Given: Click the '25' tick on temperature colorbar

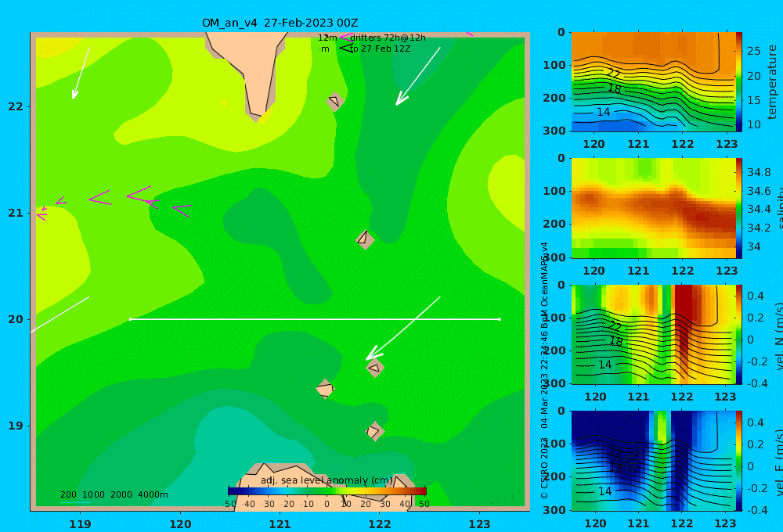Looking at the screenshot, I should click(x=753, y=51).
